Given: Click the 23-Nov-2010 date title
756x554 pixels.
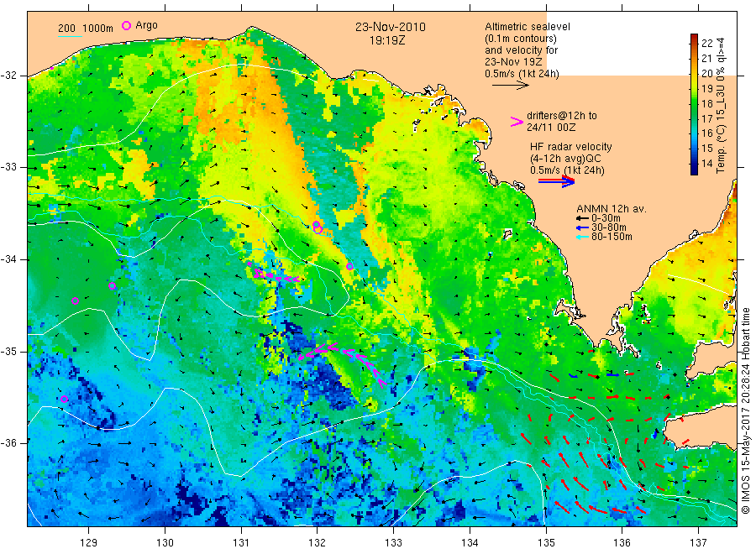Looking at the screenshot, I should point(391,27).
